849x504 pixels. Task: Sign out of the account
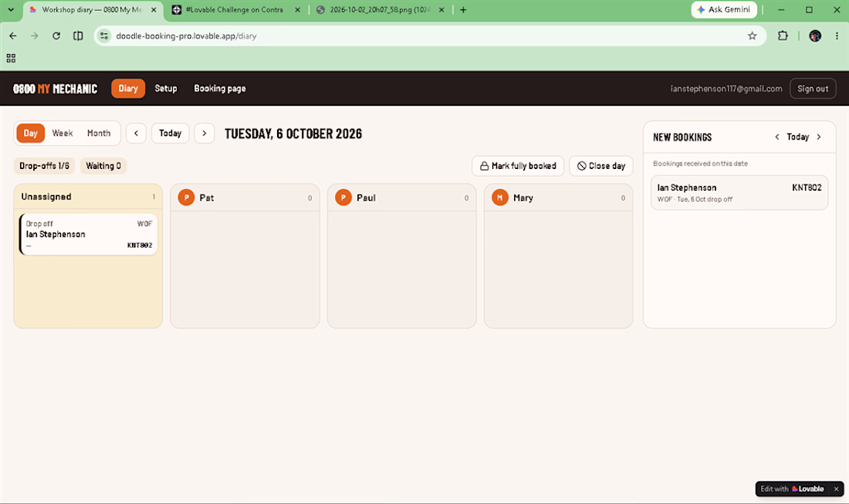(813, 89)
